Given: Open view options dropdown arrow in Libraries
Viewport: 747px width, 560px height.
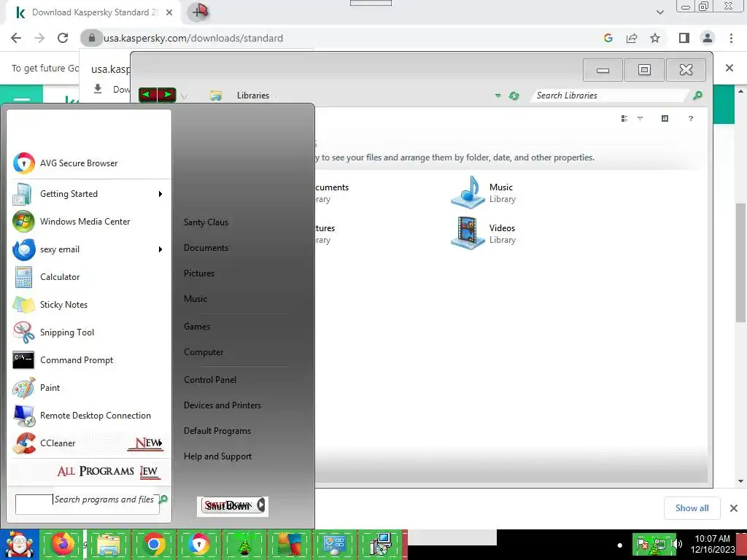Looking at the screenshot, I should pyautogui.click(x=640, y=119).
